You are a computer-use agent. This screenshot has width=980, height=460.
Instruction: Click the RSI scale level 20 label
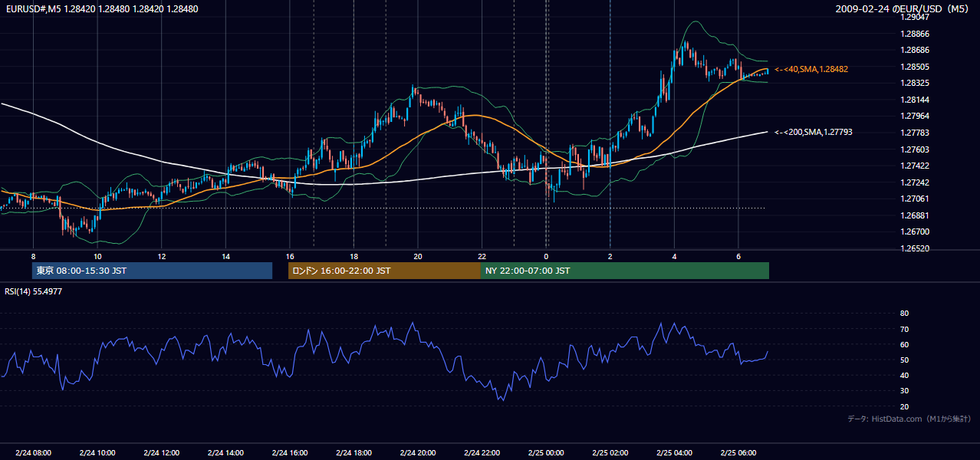point(904,406)
